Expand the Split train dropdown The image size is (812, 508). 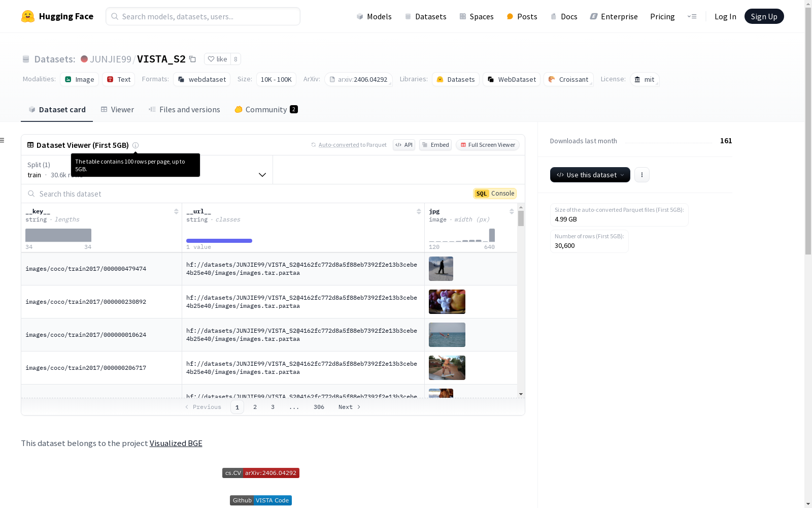[147, 170]
